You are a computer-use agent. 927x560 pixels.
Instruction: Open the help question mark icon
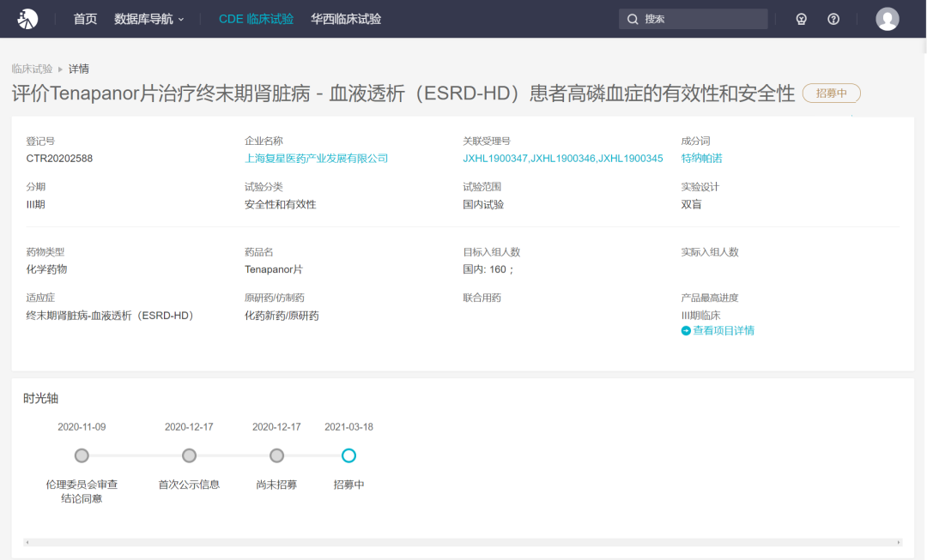(833, 19)
